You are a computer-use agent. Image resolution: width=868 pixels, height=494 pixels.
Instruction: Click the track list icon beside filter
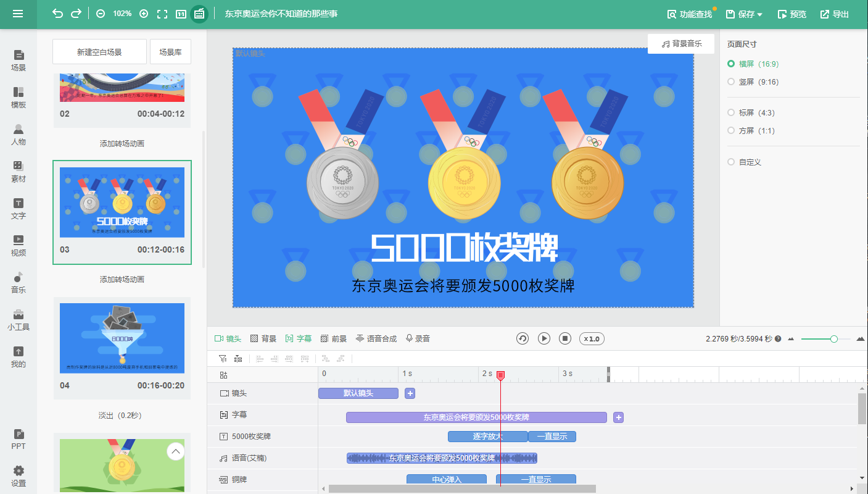pos(238,358)
